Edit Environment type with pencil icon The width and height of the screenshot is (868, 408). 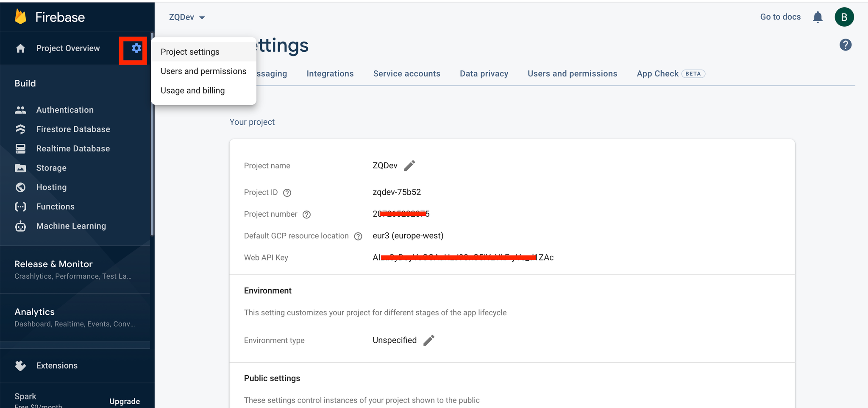pos(429,340)
